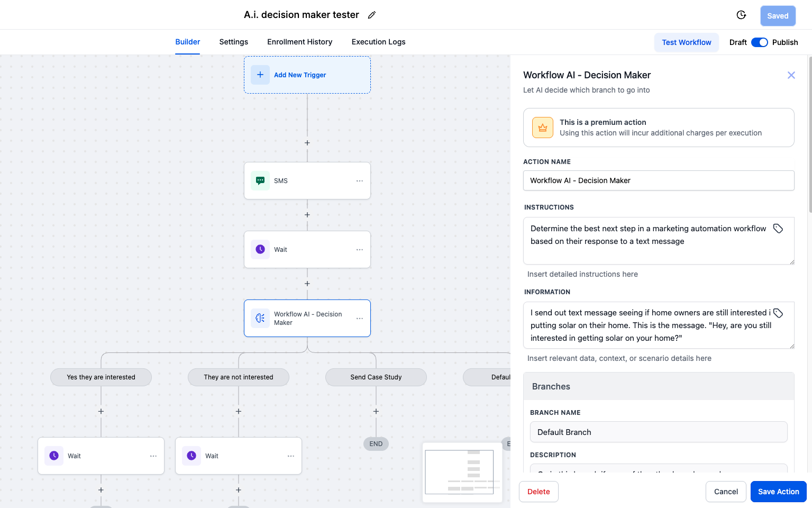812x508 pixels.
Task: Click the Test Workflow button
Action: pos(687,42)
